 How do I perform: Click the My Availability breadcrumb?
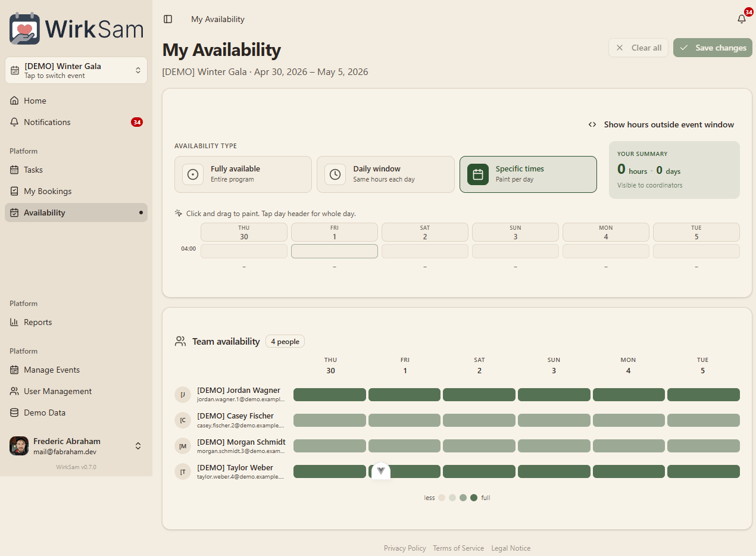coord(218,19)
